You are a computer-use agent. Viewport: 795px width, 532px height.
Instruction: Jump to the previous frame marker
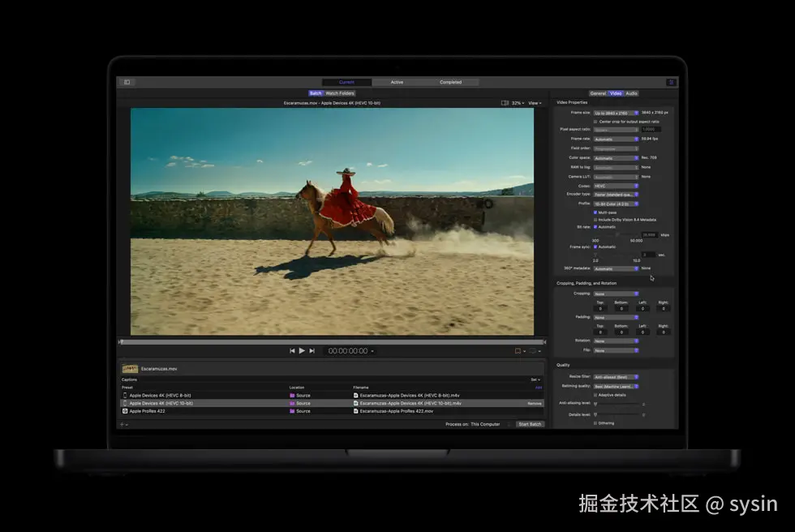(x=292, y=350)
